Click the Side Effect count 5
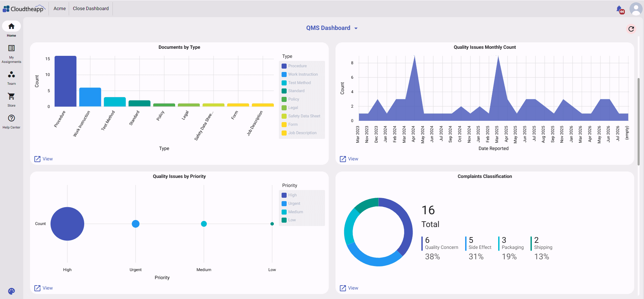The width and height of the screenshot is (644, 299). pos(471,240)
